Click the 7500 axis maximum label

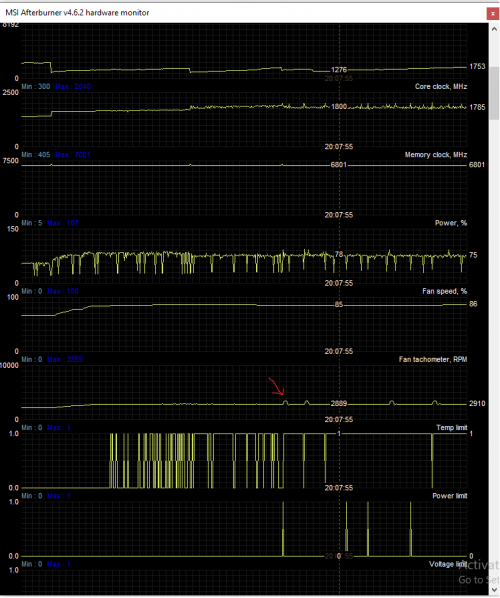(11, 161)
